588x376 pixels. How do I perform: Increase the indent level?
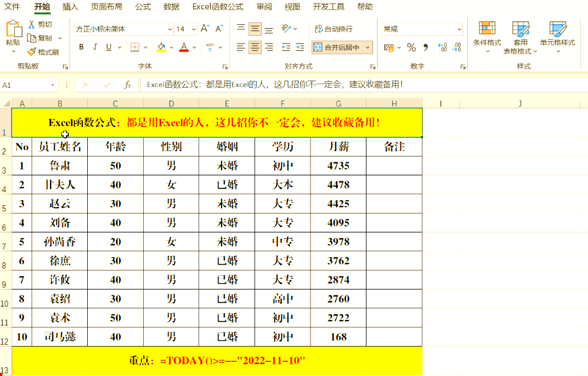click(300, 47)
